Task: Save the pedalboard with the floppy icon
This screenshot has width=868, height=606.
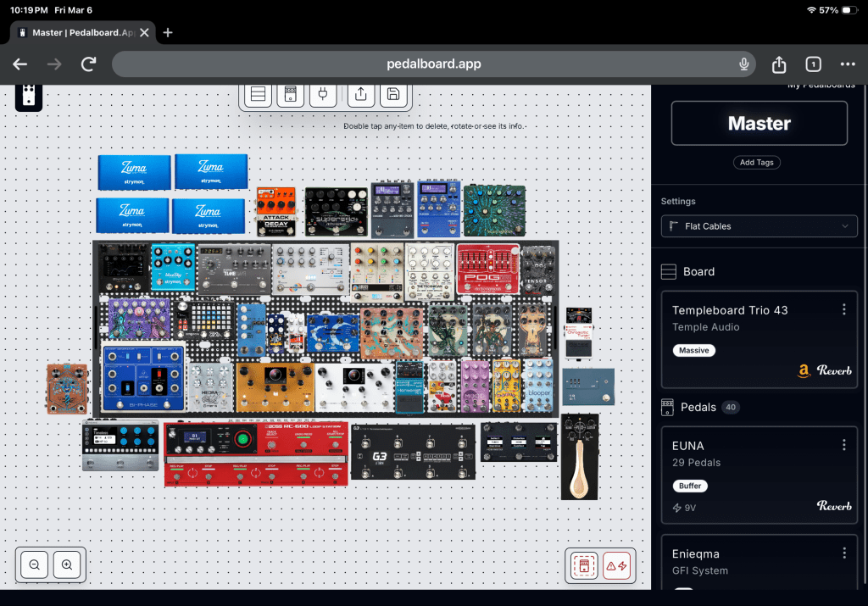Action: point(392,94)
